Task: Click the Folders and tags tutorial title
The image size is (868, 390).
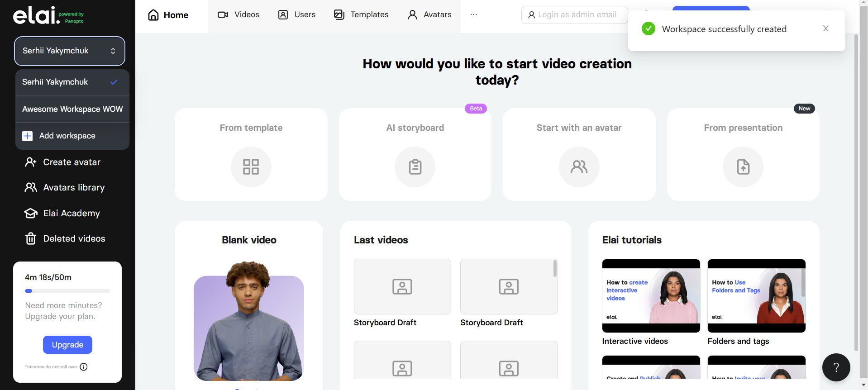Action: [x=738, y=341]
